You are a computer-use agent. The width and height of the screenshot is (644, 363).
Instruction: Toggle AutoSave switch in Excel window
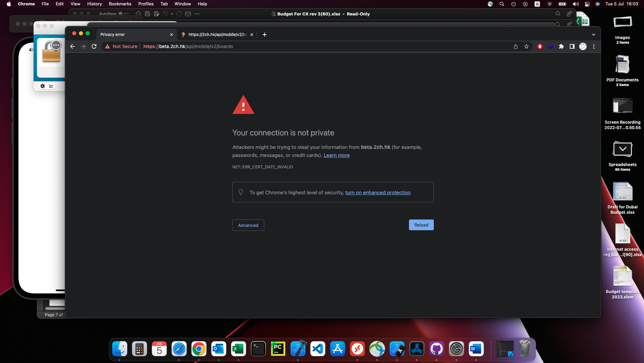123,14
